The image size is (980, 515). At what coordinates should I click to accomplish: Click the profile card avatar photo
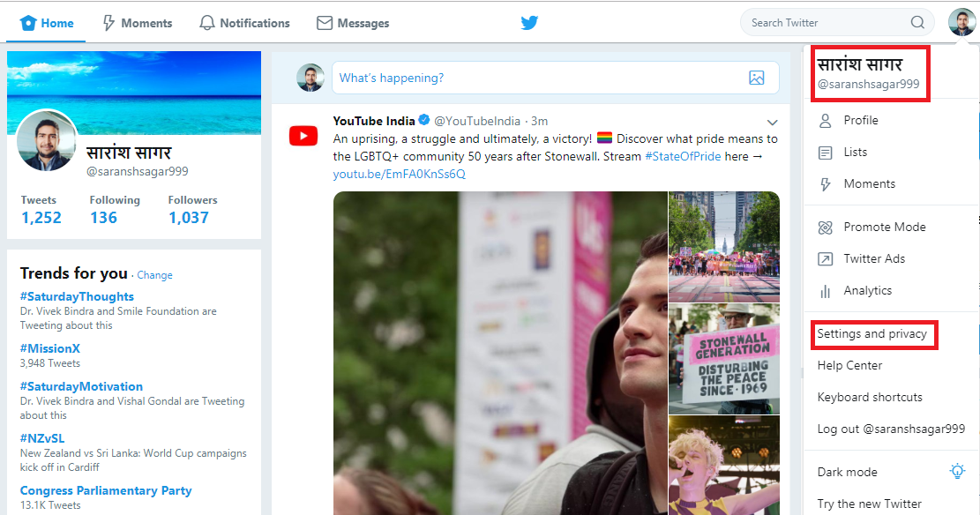coord(47,140)
